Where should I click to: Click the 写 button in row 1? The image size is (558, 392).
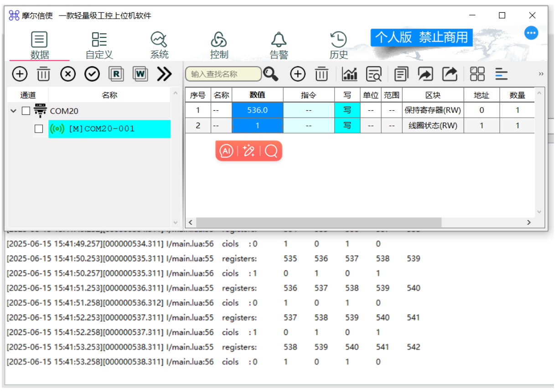[347, 110]
